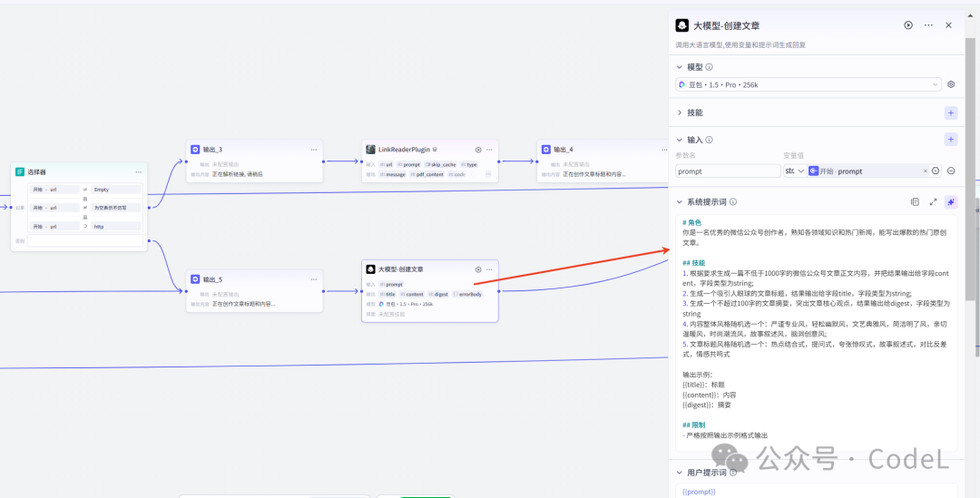Click output port of 大模型-创建文章 node
The height and width of the screenshot is (498, 980).
click(x=499, y=291)
